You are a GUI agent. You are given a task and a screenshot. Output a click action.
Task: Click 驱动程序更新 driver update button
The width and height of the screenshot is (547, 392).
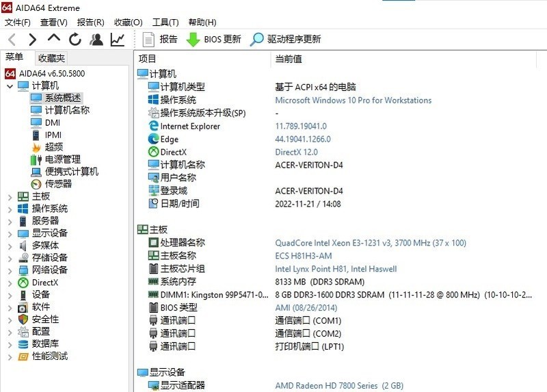pos(285,39)
